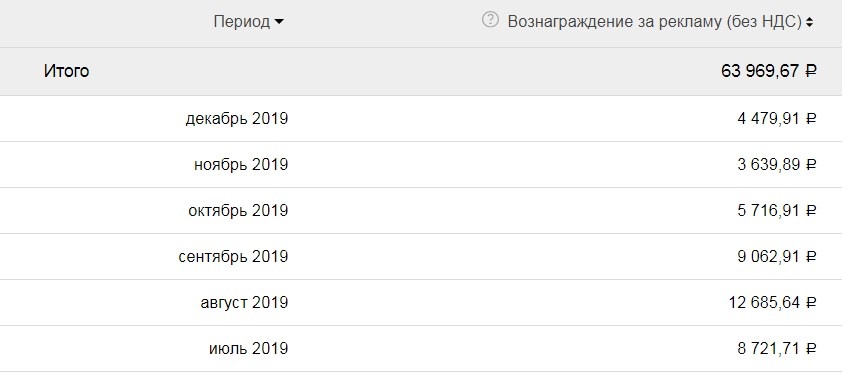
Task: Click the 8 721,71 ₽ reward value
Action: tap(777, 348)
